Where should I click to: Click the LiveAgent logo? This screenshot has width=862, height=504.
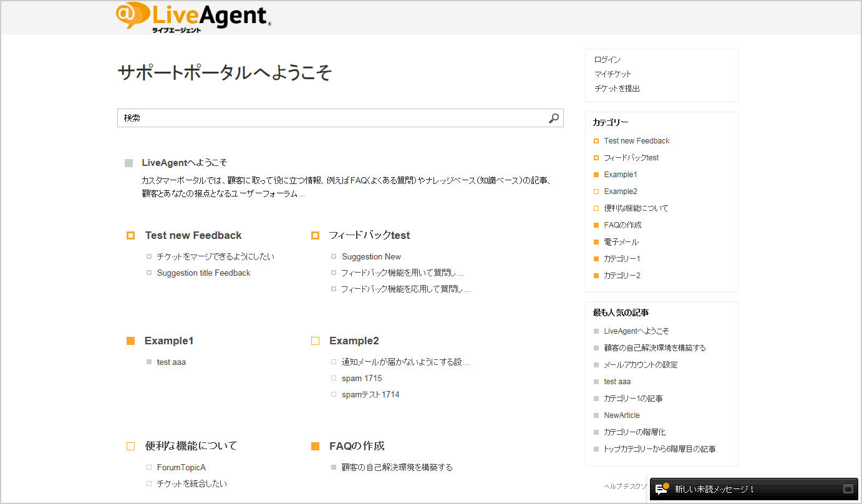coord(193,17)
